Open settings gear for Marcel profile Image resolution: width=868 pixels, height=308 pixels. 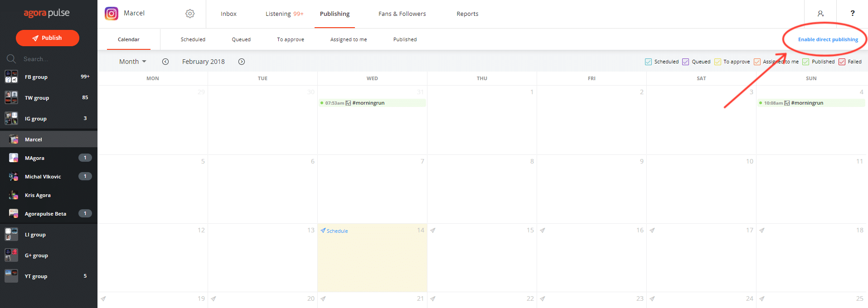tap(190, 14)
